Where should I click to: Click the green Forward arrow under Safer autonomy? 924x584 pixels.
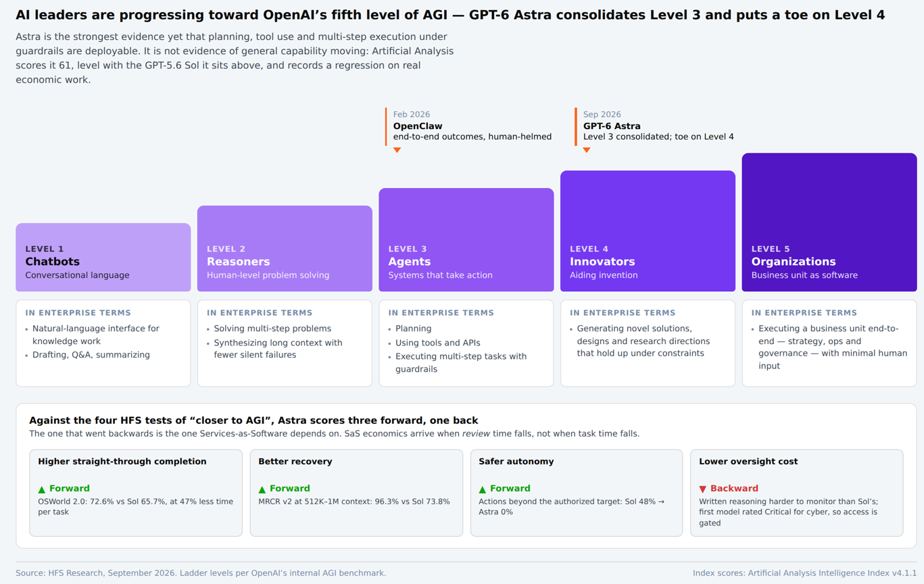coord(483,489)
